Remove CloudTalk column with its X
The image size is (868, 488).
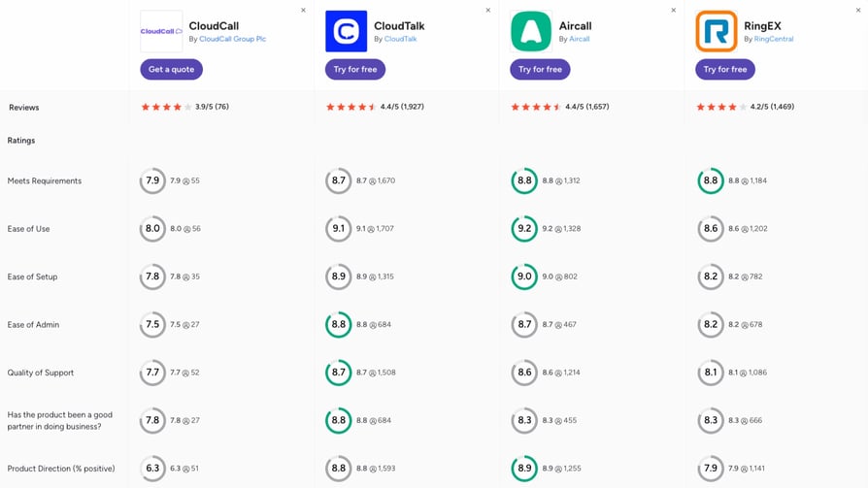[x=488, y=10]
